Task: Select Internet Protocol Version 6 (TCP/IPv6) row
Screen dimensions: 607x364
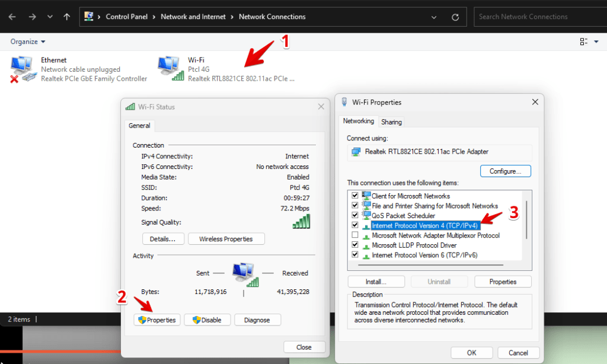Action: tap(424, 255)
